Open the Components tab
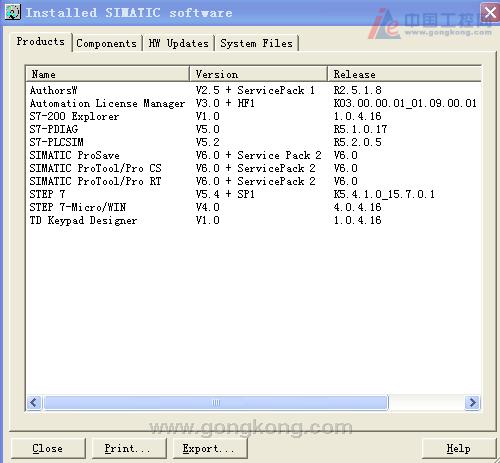This screenshot has height=463, width=500. tap(107, 43)
